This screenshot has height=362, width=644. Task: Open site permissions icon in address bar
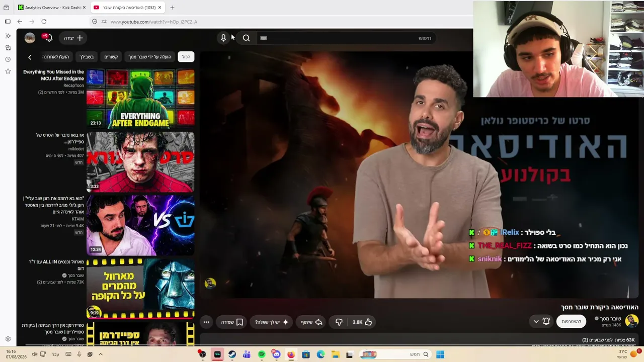[x=104, y=22]
